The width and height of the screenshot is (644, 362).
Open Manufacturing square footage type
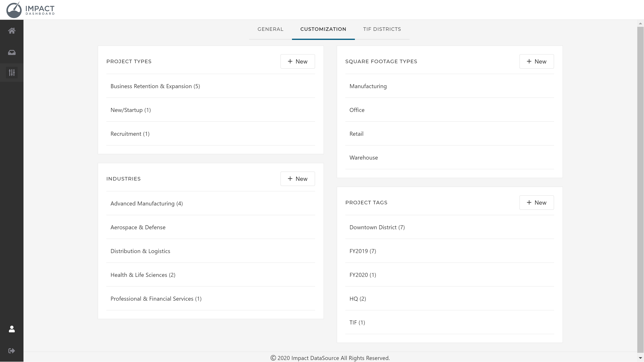coord(449,86)
